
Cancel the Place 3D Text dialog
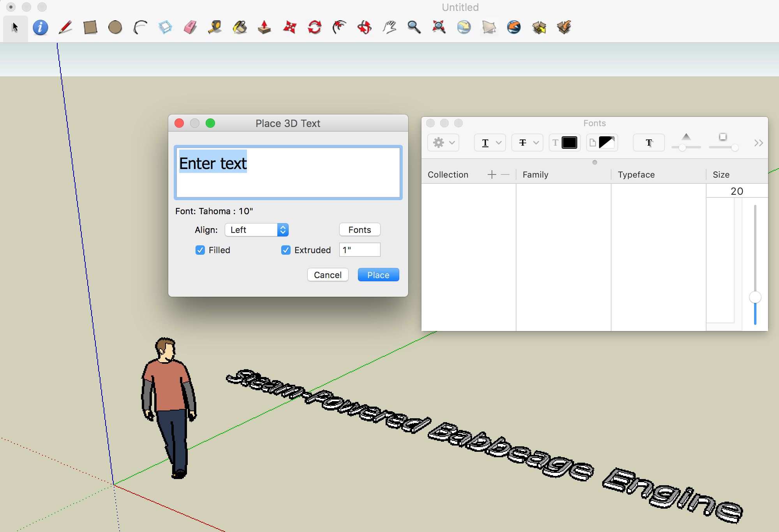click(328, 275)
